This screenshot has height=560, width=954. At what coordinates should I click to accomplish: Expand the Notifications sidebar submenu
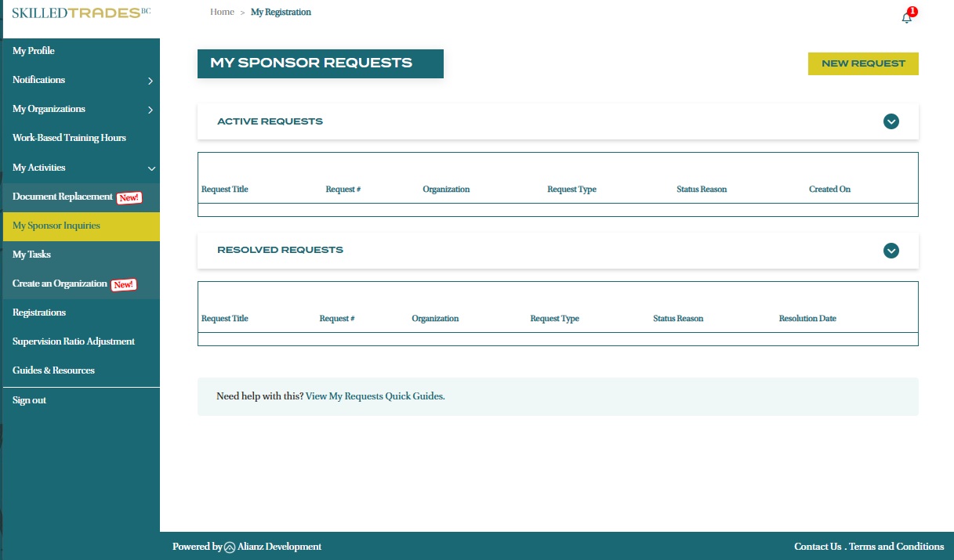(150, 81)
